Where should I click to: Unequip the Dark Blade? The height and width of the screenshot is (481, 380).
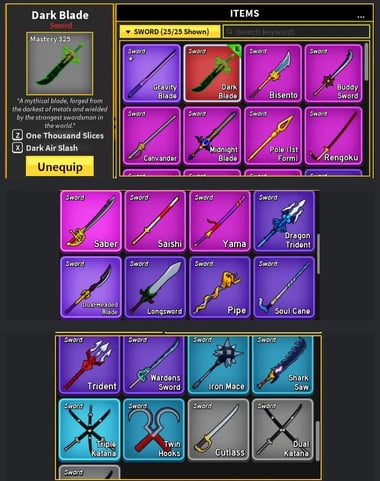click(x=60, y=166)
